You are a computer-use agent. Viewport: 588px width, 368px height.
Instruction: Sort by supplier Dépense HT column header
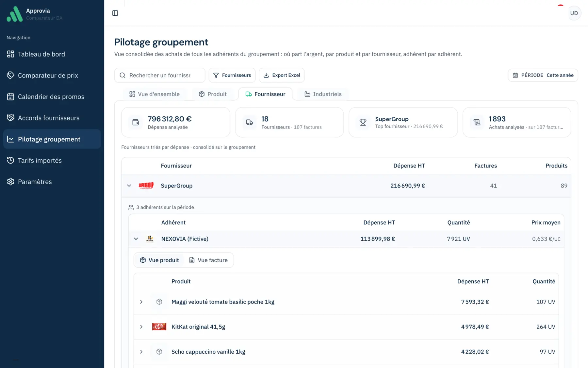pos(409,166)
